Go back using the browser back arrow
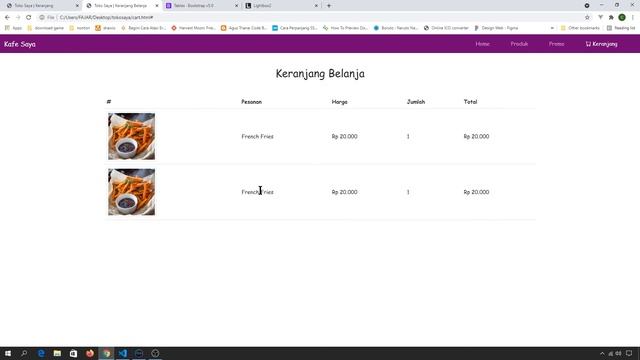640x360 pixels. (x=7, y=18)
